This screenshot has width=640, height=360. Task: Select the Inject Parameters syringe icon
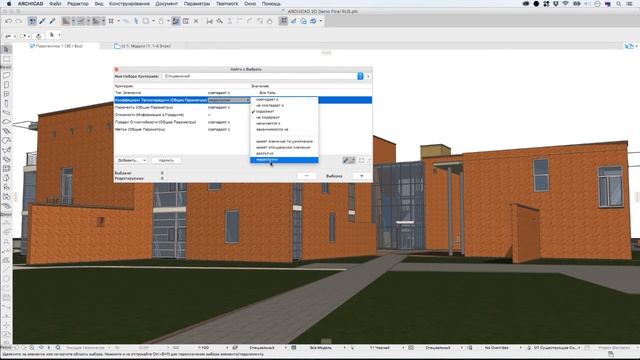52,21
